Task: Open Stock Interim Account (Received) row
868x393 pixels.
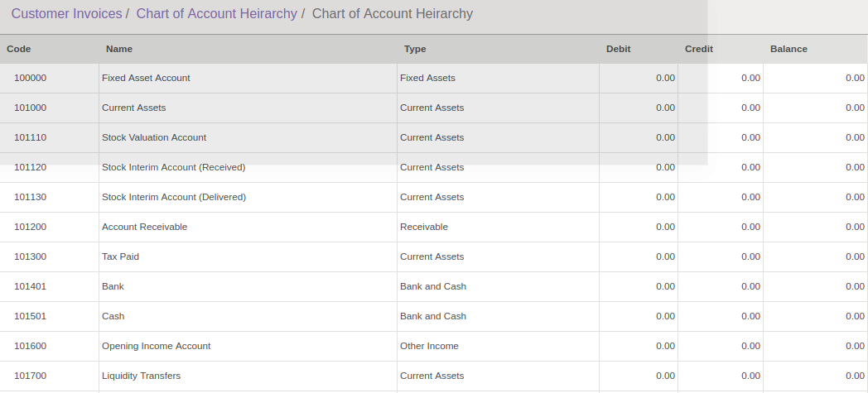Action: pyautogui.click(x=173, y=167)
